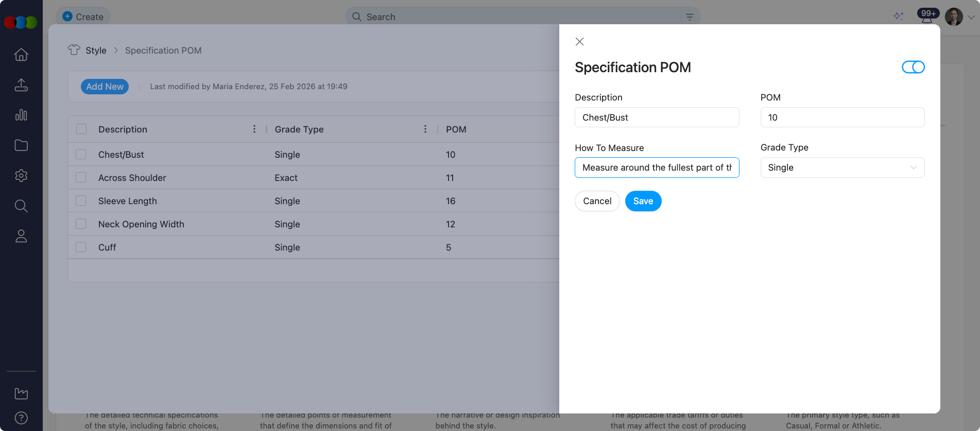This screenshot has height=431, width=980.
Task: Click the Grade Type column header
Action: 299,129
